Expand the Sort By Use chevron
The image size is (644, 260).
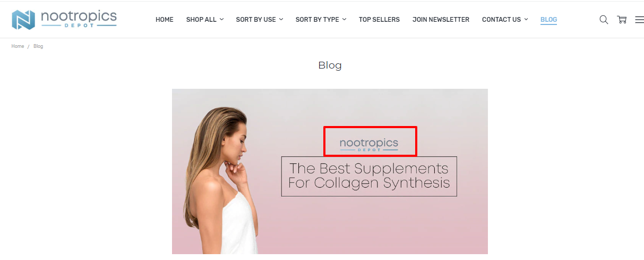click(281, 19)
